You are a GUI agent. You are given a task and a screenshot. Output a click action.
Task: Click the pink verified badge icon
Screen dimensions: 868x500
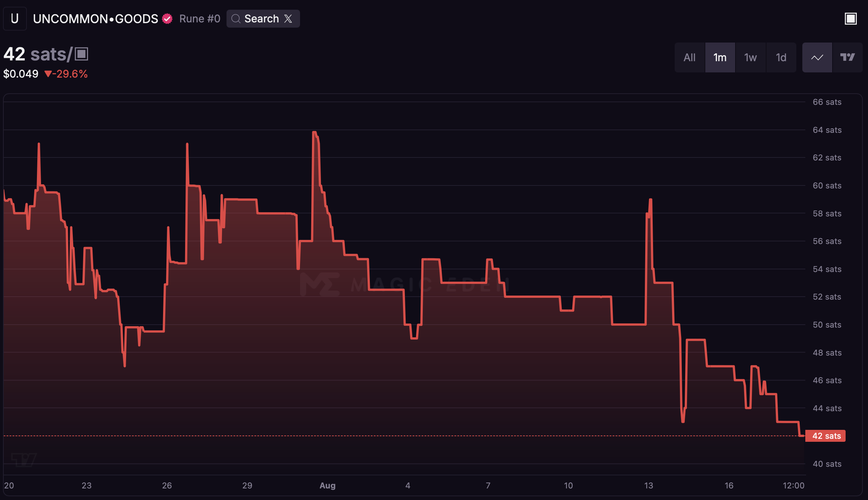coord(167,19)
